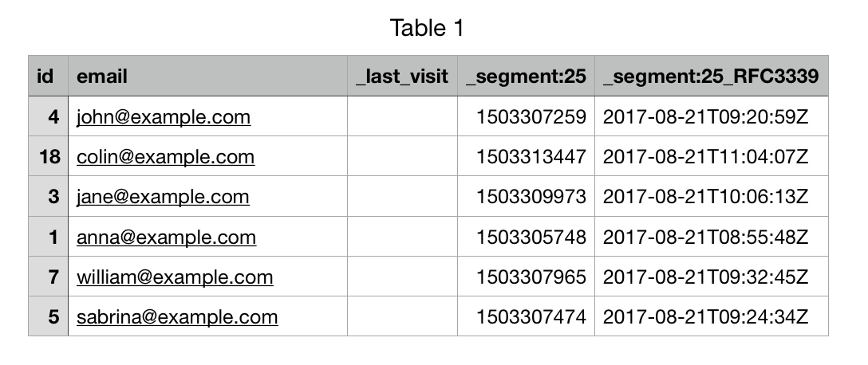Open the john@example.com email link
Viewport: 868px width, 365px height.
[164, 117]
